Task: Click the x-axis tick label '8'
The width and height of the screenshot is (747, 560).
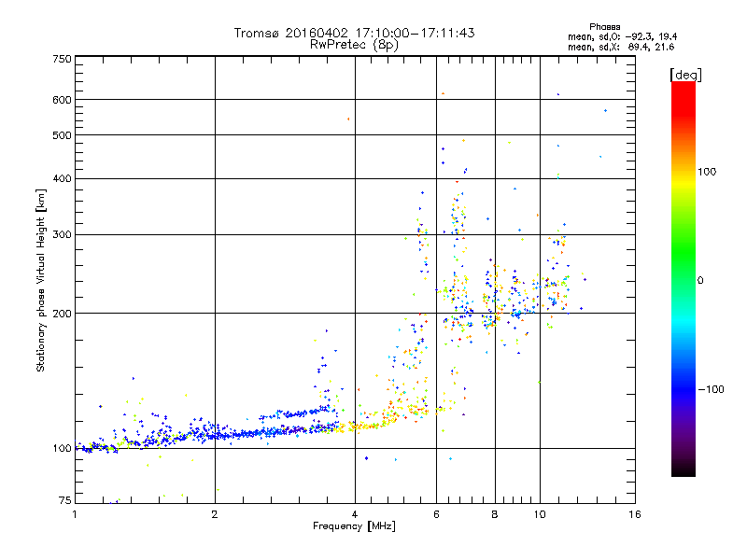Action: (495, 514)
